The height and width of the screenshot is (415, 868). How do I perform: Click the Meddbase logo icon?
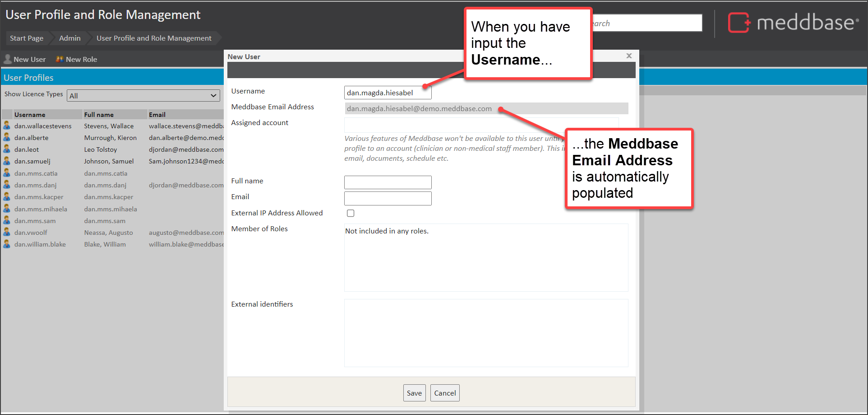pyautogui.click(x=739, y=23)
